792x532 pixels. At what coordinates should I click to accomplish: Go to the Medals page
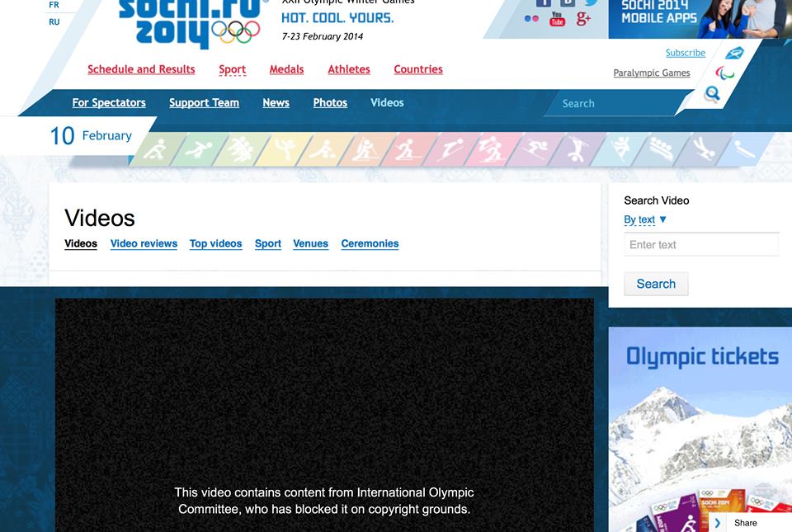(286, 69)
